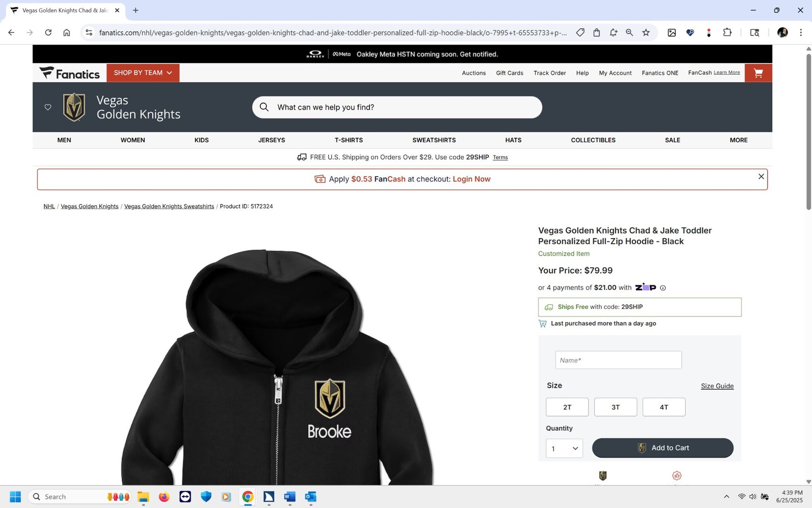The height and width of the screenshot is (508, 812).
Task: Open the price tag icon in address bar
Action: pos(580,33)
